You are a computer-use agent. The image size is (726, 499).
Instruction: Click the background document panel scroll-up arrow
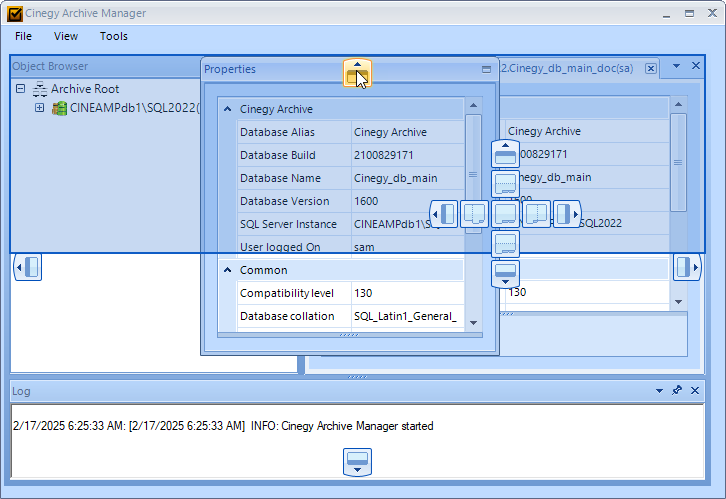[x=678, y=104]
